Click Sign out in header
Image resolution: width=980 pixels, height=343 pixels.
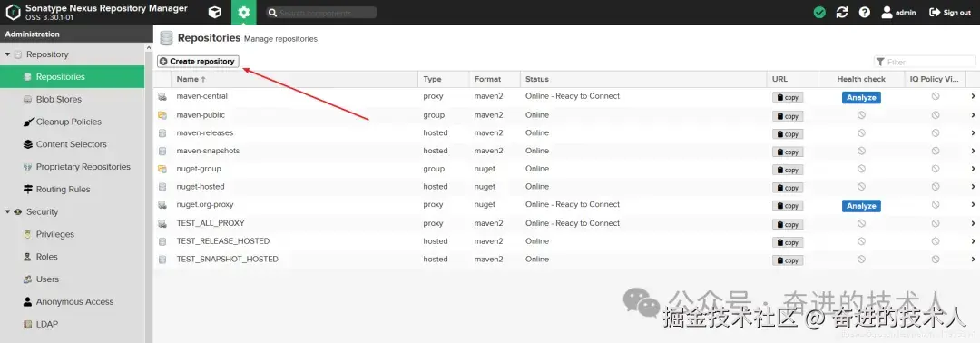(x=950, y=13)
